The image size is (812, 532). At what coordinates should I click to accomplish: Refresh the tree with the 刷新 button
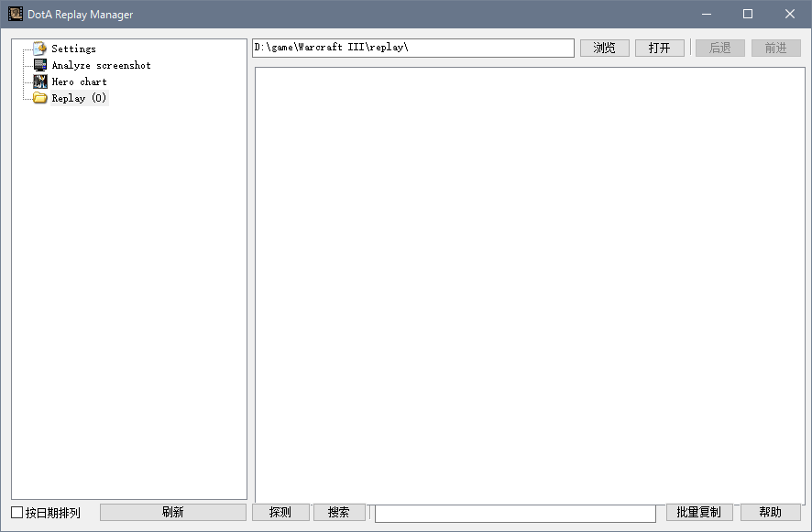pyautogui.click(x=172, y=513)
